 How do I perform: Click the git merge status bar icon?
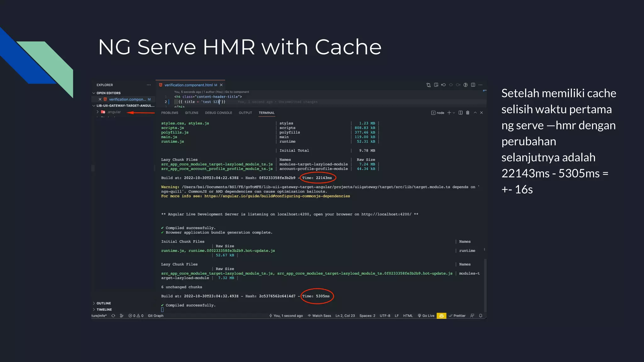point(122,316)
